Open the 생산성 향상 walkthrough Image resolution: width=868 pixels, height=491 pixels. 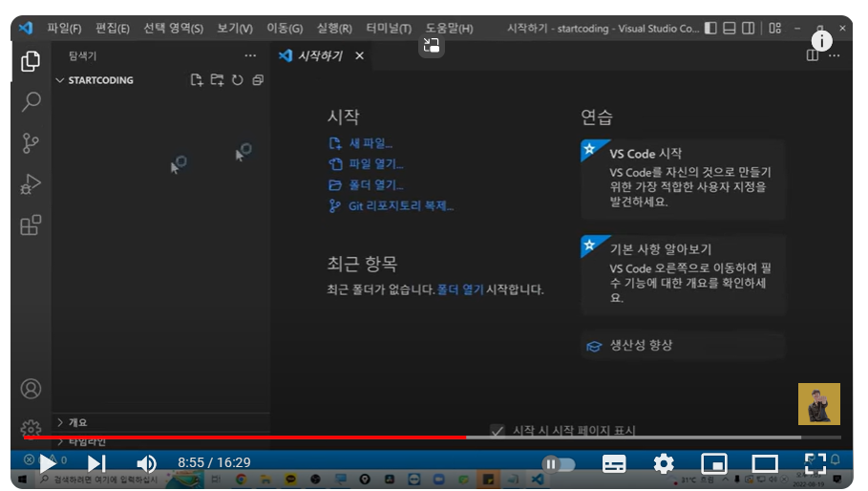(683, 346)
